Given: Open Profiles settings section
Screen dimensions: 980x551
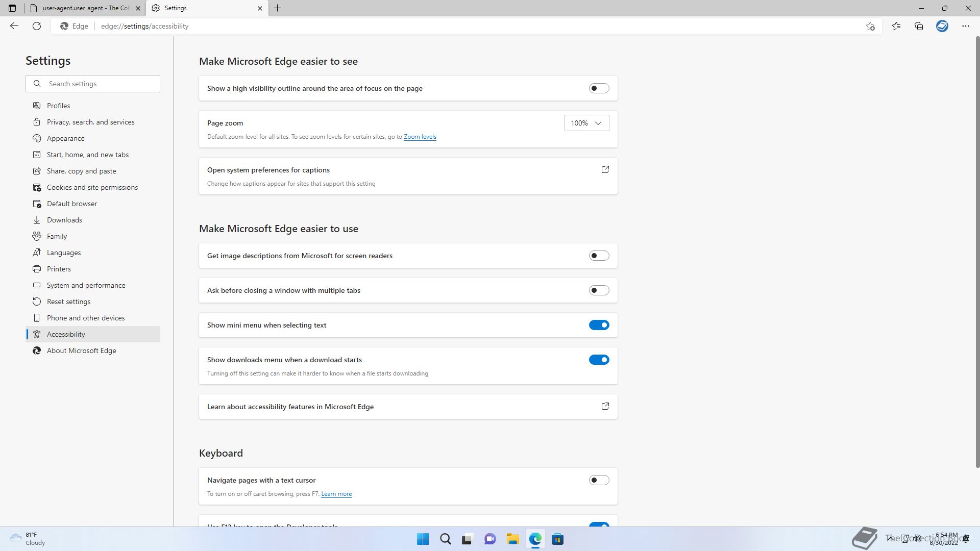Looking at the screenshot, I should (x=93, y=106).
